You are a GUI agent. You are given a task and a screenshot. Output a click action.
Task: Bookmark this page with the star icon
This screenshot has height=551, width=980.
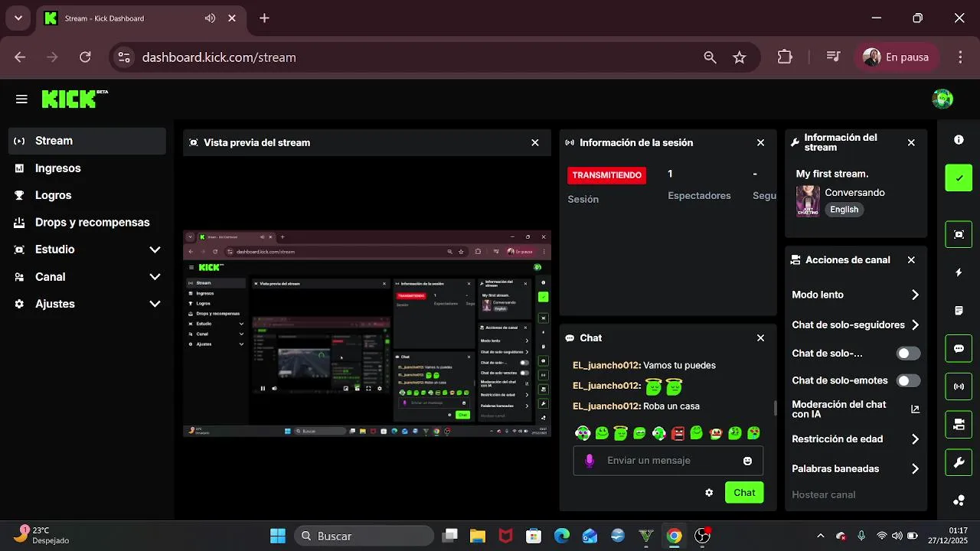pyautogui.click(x=739, y=57)
